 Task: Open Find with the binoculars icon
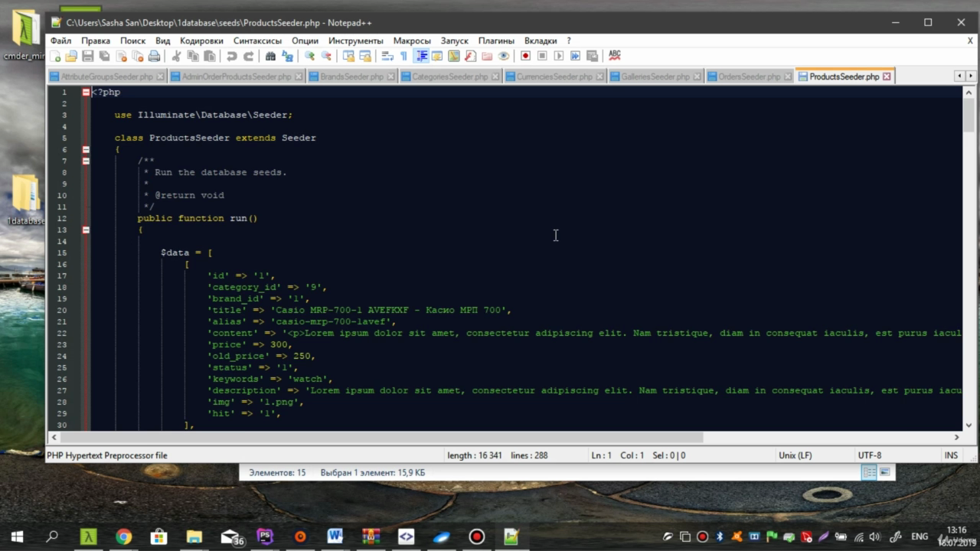pyautogui.click(x=270, y=56)
